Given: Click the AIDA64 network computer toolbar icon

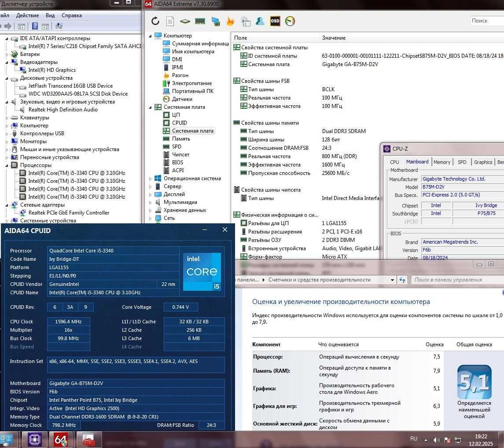Looking at the screenshot, I should coord(216,22).
